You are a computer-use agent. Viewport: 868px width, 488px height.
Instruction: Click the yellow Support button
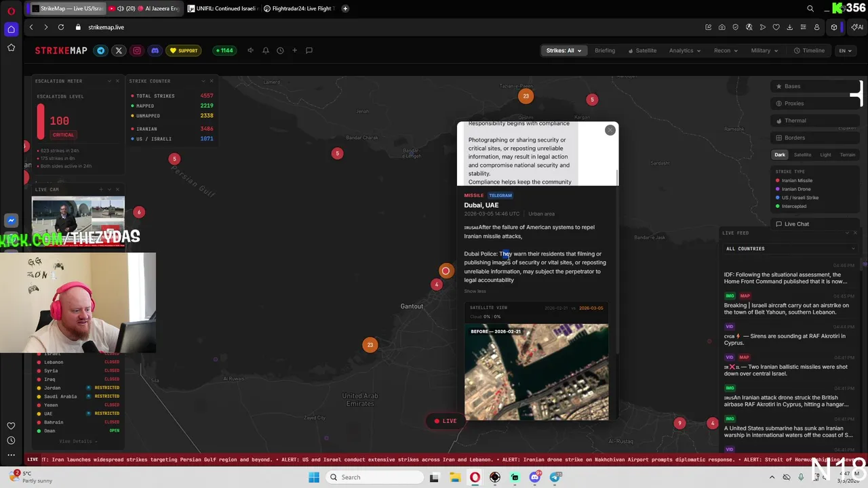click(x=184, y=50)
